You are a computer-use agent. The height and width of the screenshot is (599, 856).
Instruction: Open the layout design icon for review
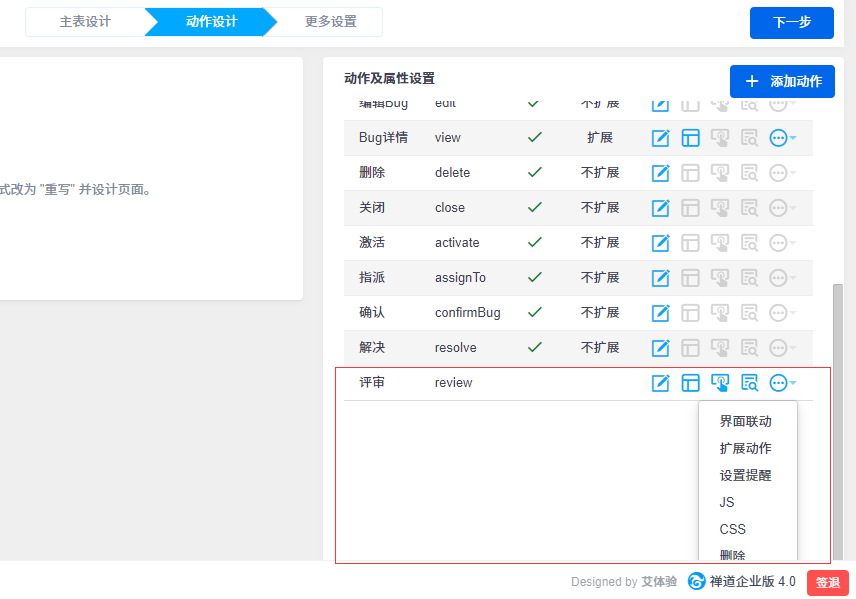(690, 383)
